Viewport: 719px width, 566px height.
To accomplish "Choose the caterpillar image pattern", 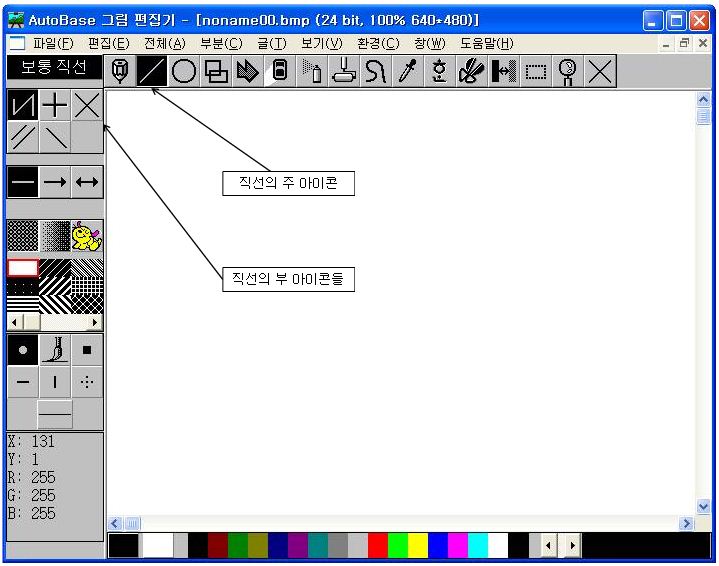I will pyautogui.click(x=86, y=236).
